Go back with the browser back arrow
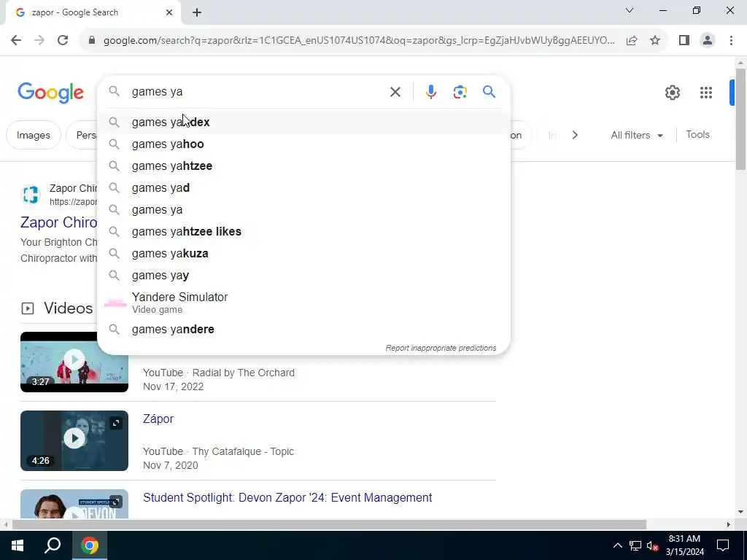Screen dimensions: 747x560 point(16,41)
